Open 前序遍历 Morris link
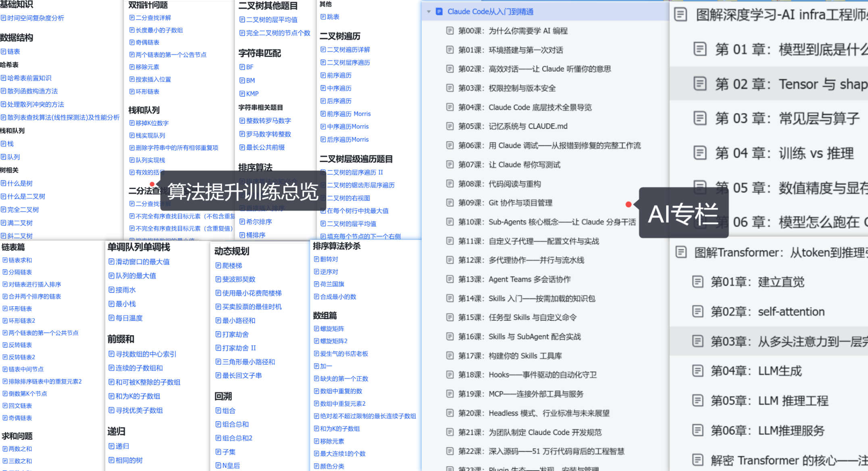The width and height of the screenshot is (868, 471). point(349,114)
